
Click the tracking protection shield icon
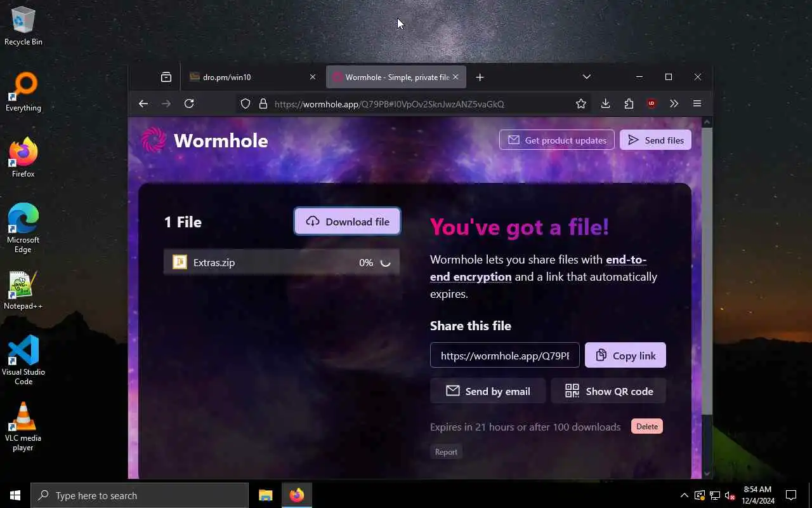246,104
